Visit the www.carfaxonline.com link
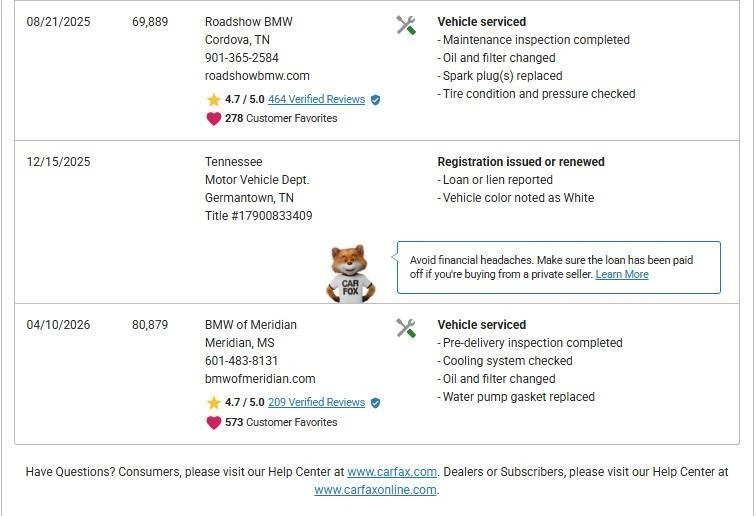 (x=375, y=490)
